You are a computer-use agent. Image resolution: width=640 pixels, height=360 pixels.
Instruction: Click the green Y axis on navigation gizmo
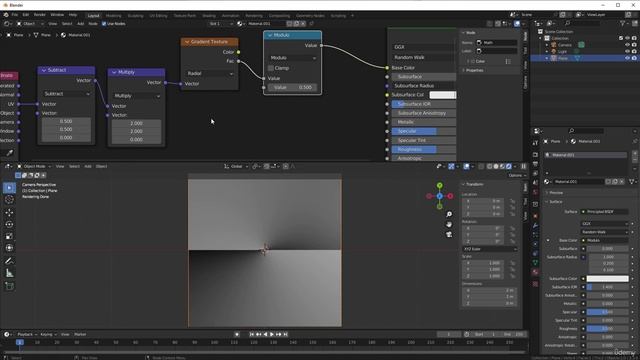pos(440,186)
